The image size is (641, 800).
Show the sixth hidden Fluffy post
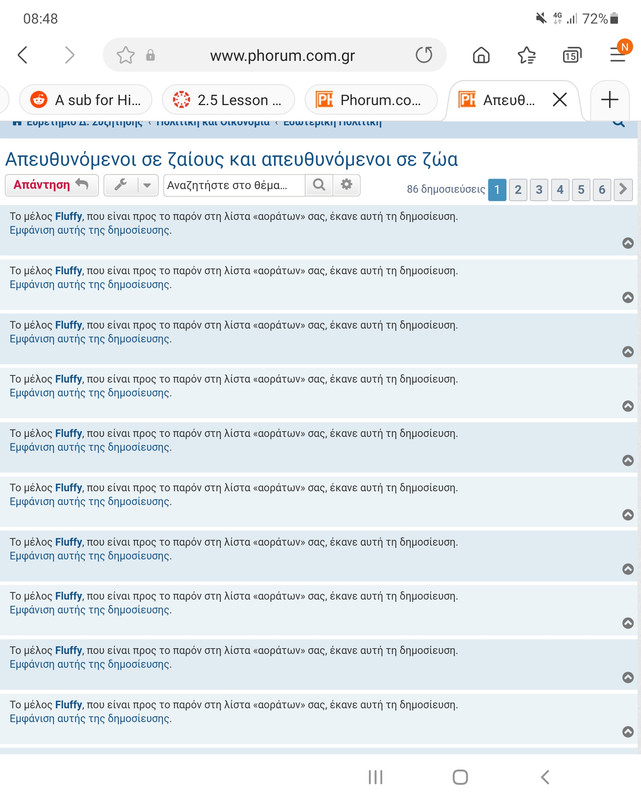(90, 502)
